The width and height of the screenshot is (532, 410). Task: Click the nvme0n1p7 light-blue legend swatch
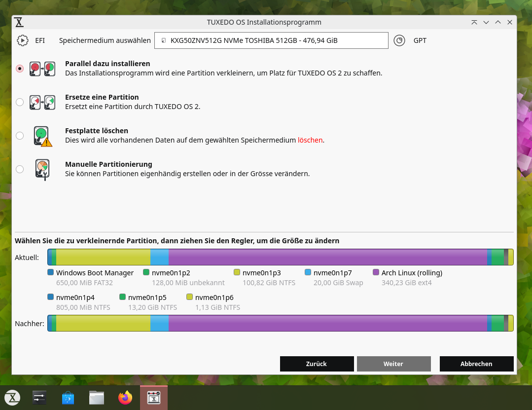click(308, 272)
